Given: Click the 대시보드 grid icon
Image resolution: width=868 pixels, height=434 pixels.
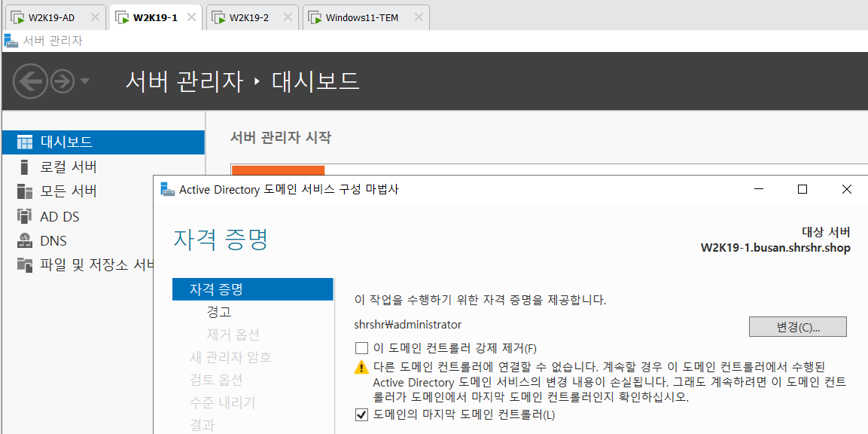Looking at the screenshot, I should coord(25,142).
